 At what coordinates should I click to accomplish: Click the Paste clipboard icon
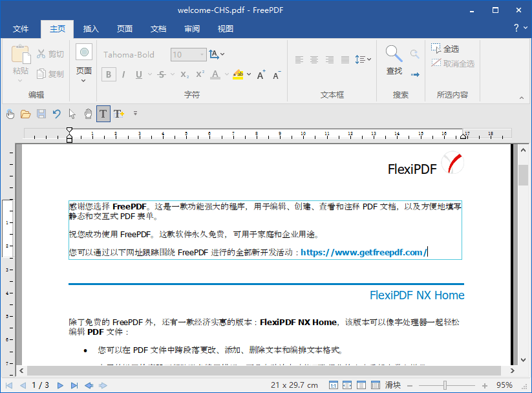21,54
